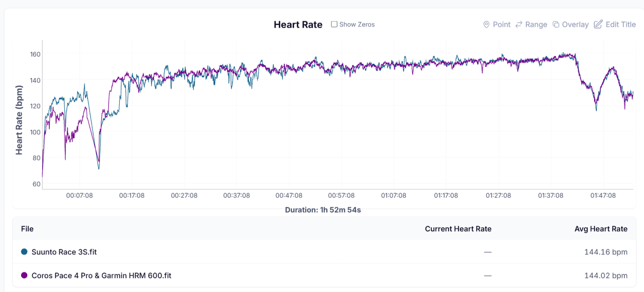Select Coros Pace 4 Pro & Garmin HRM 600.fit
Screen dimensions: 644x292
102,275
